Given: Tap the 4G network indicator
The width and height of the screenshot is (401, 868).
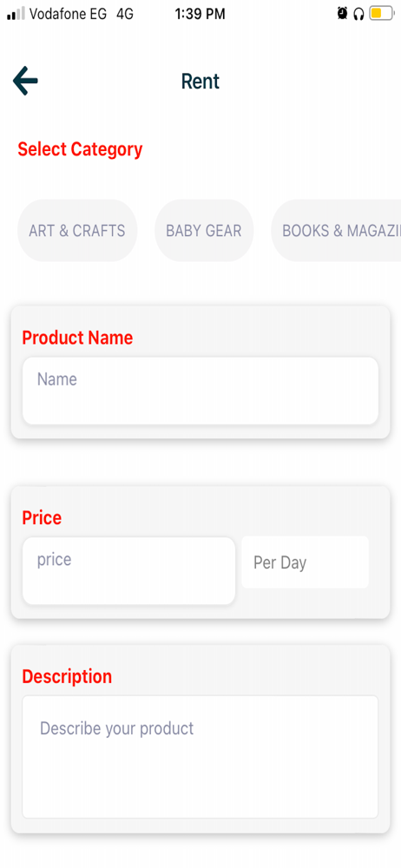Looking at the screenshot, I should coord(125,15).
